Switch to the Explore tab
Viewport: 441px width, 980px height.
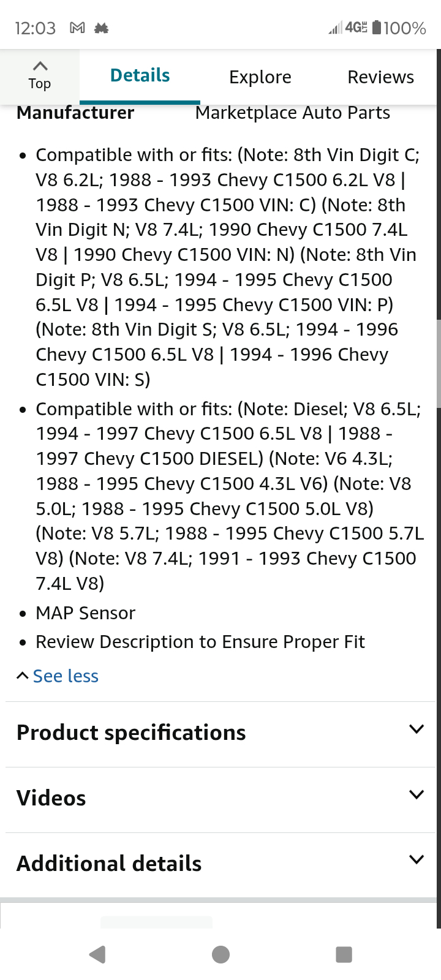260,77
